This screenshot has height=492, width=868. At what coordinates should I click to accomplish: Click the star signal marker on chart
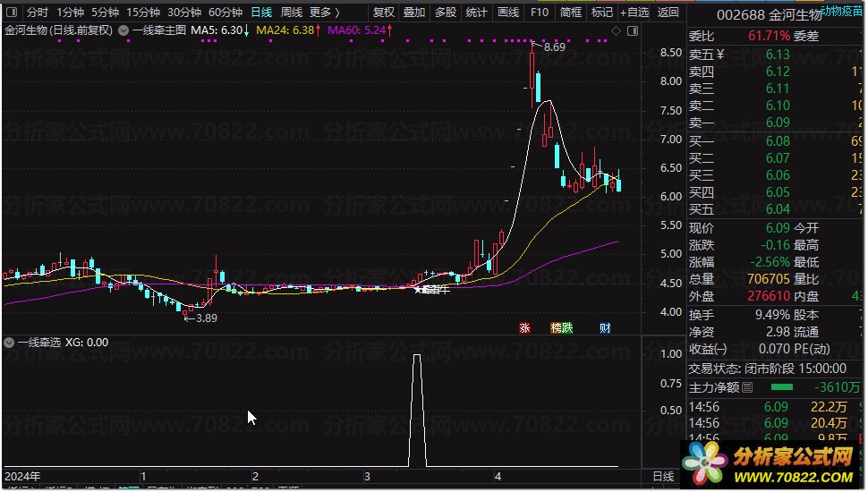(x=418, y=290)
